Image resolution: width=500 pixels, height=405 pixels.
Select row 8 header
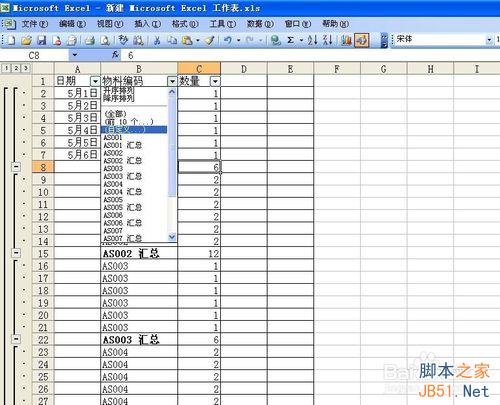tap(43, 167)
